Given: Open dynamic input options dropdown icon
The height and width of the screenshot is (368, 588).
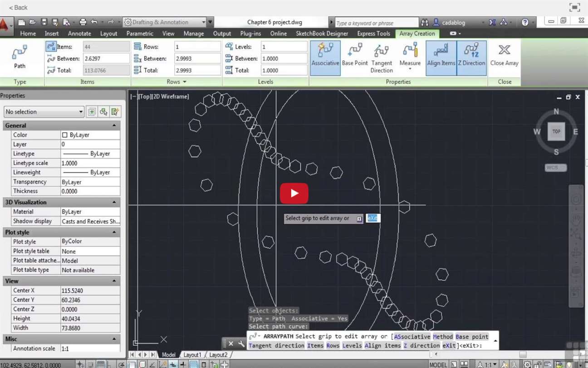Looking at the screenshot, I should coord(359,219).
